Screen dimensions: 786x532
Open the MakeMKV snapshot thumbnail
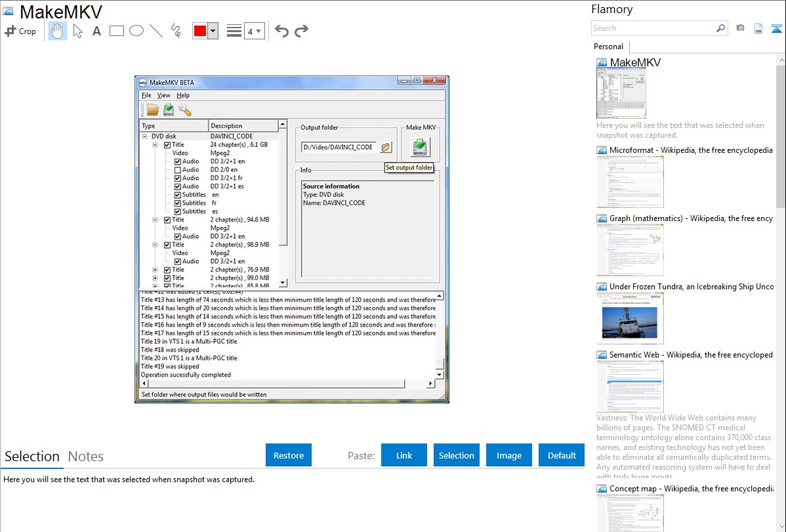621,93
